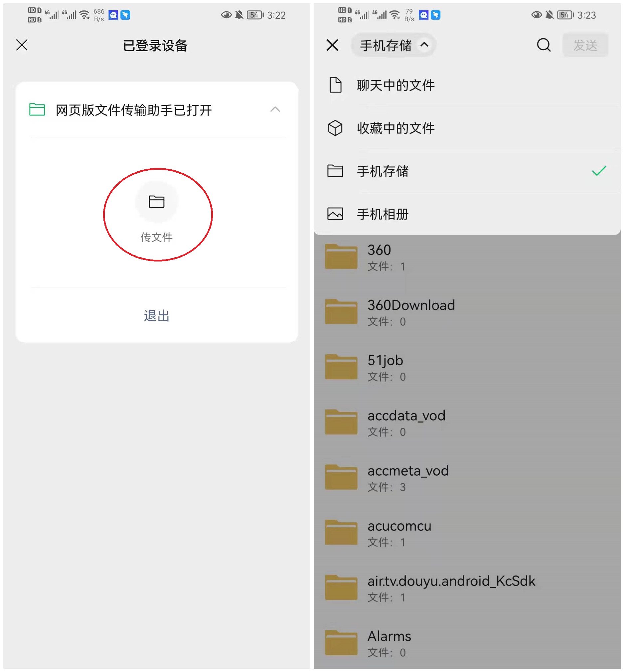The width and height of the screenshot is (624, 672).
Task: Tap the 手机存储 folder icon in menu
Action: click(335, 171)
